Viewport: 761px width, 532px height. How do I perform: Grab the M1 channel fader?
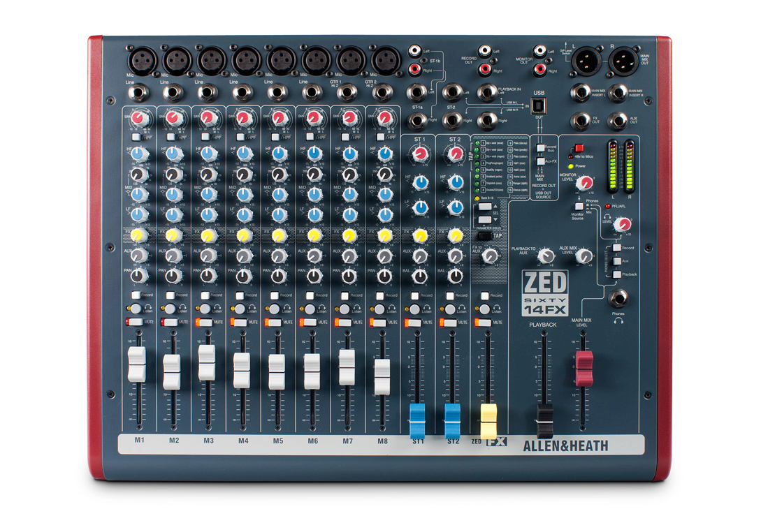[x=137, y=364]
